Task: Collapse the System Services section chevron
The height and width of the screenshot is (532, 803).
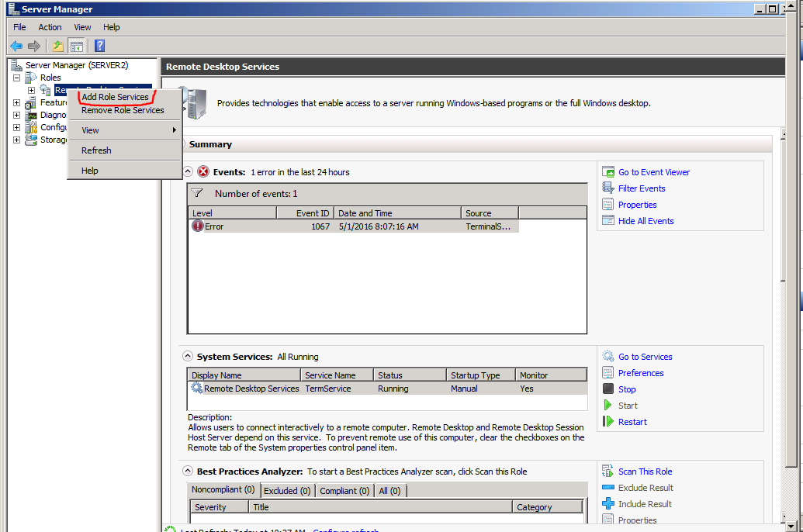Action: tap(188, 356)
